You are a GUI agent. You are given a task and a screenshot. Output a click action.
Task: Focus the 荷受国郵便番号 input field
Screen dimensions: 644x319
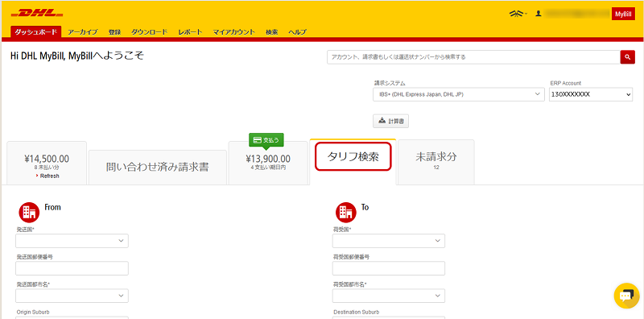point(389,268)
